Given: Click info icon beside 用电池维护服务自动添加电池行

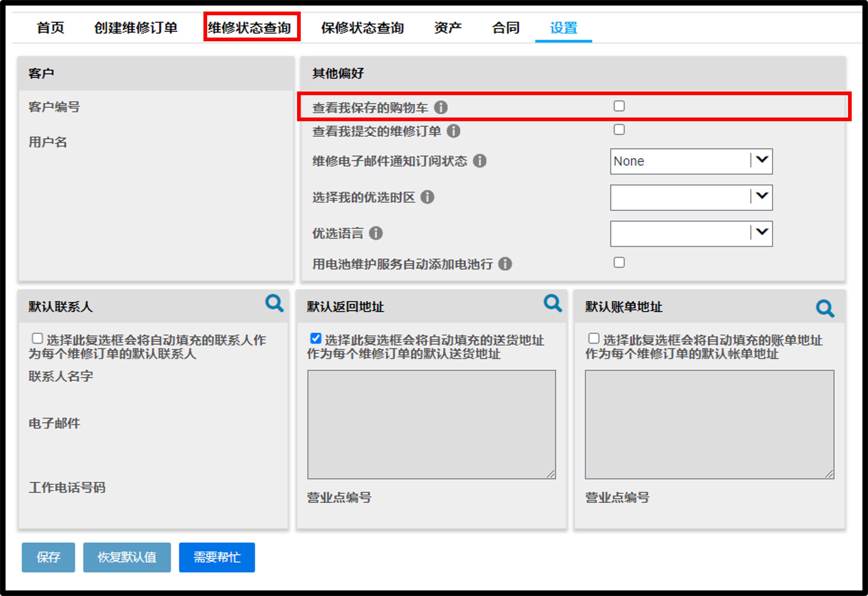Looking at the screenshot, I should click(x=505, y=264).
